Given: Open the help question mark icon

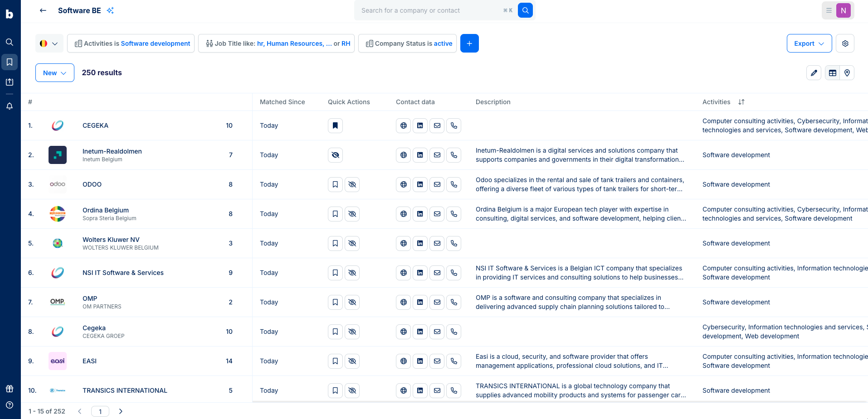Looking at the screenshot, I should 10,405.
